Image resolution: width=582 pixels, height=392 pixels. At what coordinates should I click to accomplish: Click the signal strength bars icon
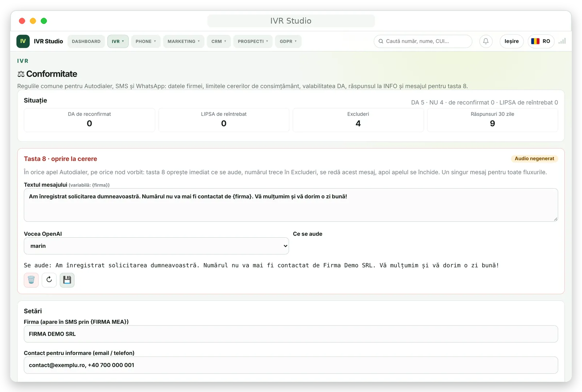click(562, 41)
